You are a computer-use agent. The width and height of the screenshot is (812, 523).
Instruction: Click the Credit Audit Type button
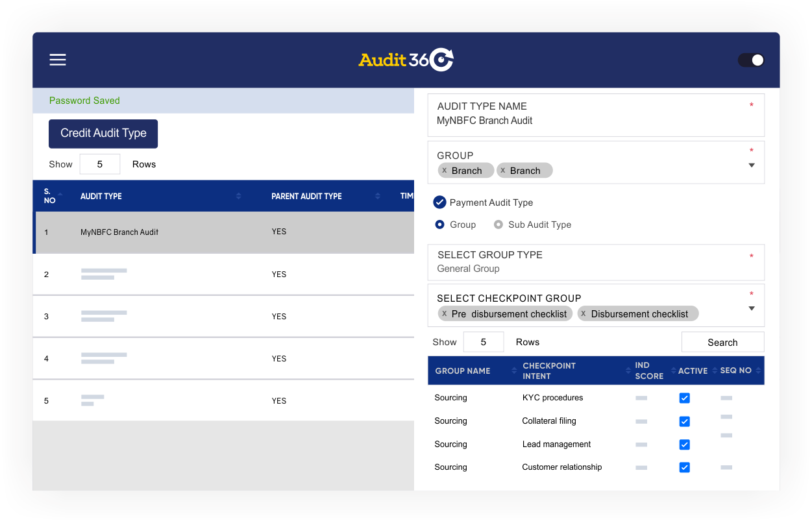click(103, 134)
